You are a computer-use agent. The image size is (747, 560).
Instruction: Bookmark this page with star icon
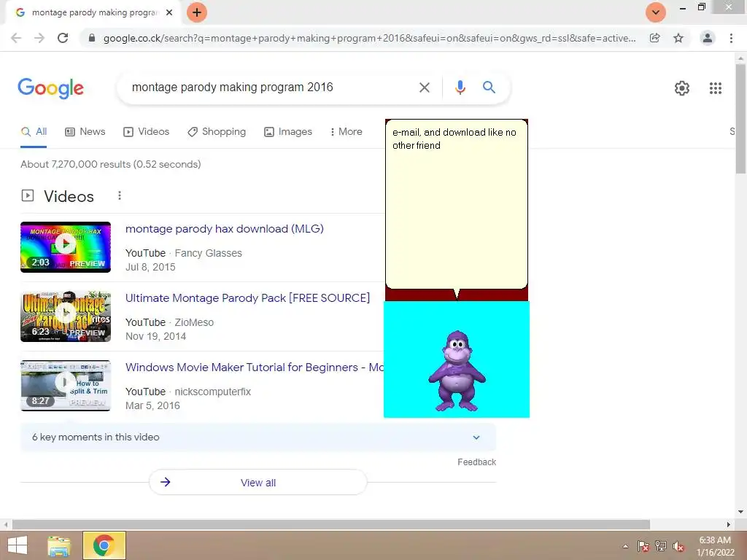pos(678,38)
